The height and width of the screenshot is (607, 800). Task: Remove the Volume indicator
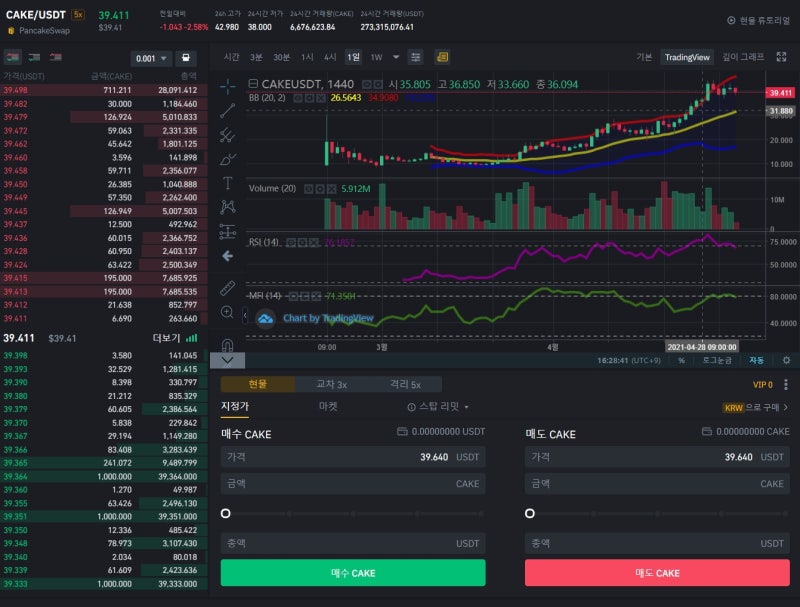click(x=332, y=189)
